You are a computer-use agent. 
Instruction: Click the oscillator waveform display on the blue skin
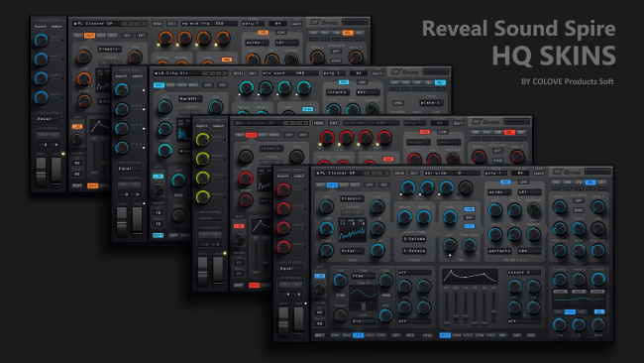click(352, 229)
